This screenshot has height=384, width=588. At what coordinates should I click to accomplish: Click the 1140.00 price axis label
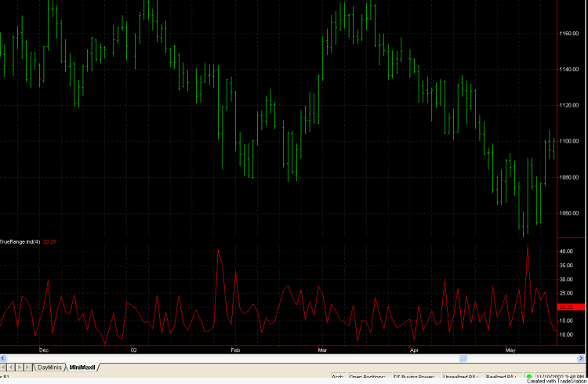[569, 70]
